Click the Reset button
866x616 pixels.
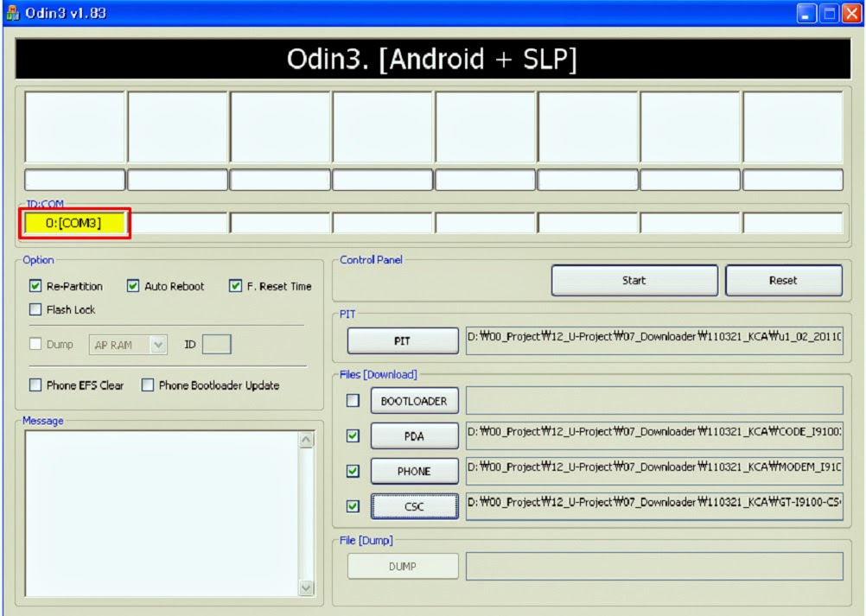click(x=784, y=281)
